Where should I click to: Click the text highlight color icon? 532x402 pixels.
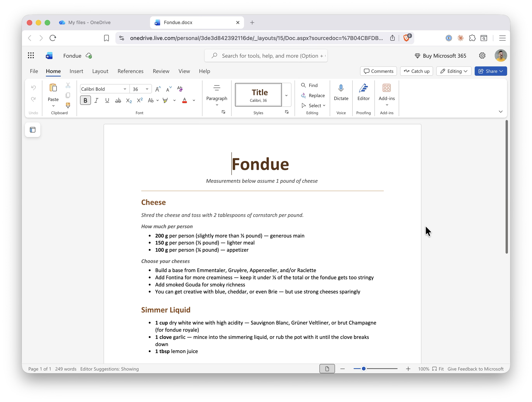165,100
